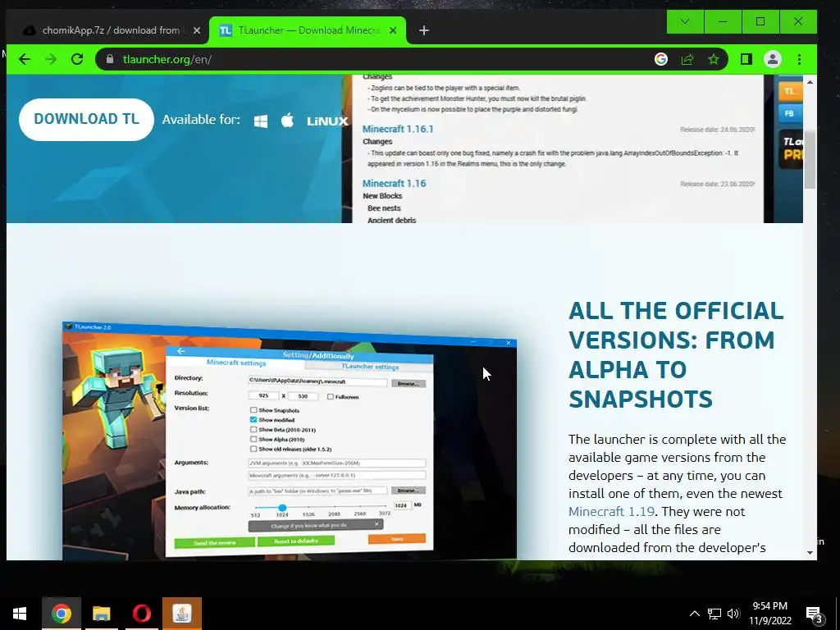Click the volume speaker tray icon
840x630 pixels.
pos(733,614)
